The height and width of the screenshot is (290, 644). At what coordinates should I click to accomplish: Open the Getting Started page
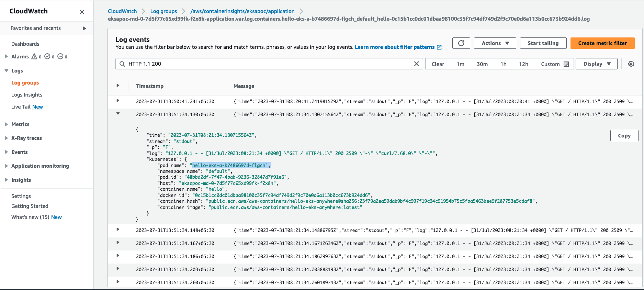tap(30, 206)
